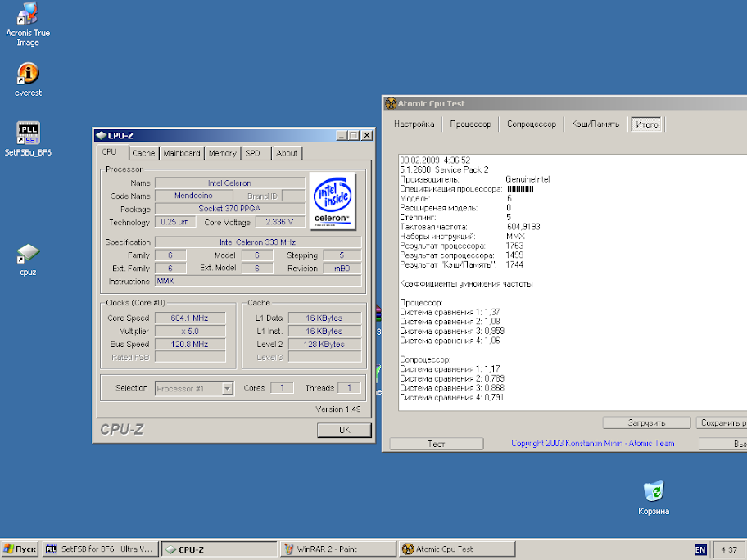Select the Итого tab

[646, 124]
